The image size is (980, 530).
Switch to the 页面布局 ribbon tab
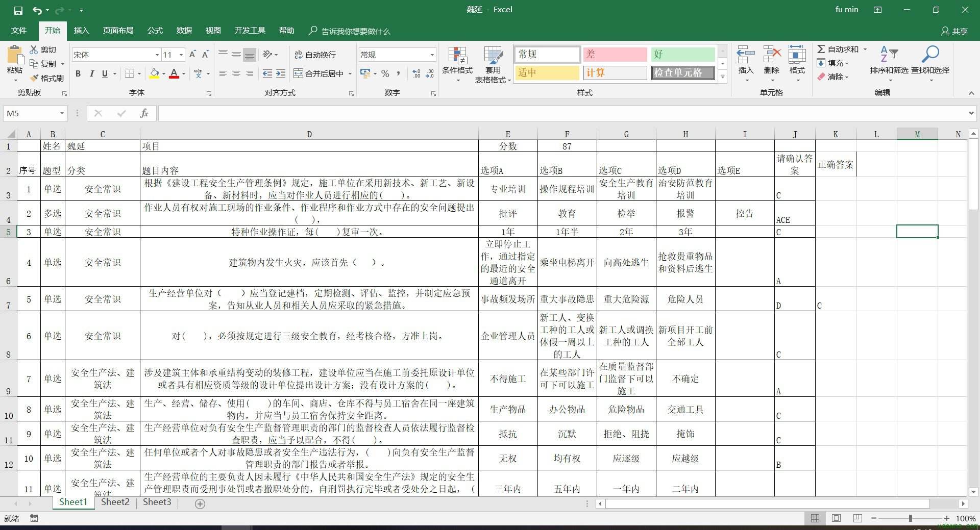coord(118,31)
